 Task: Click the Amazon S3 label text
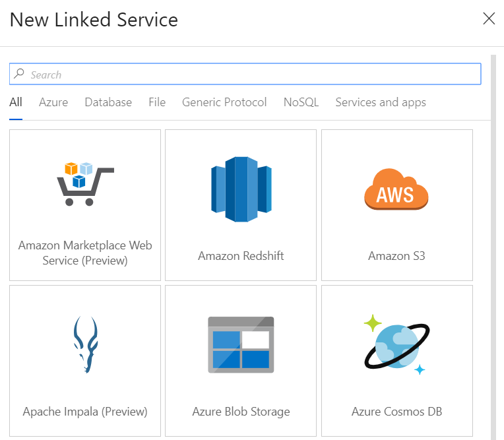(396, 256)
